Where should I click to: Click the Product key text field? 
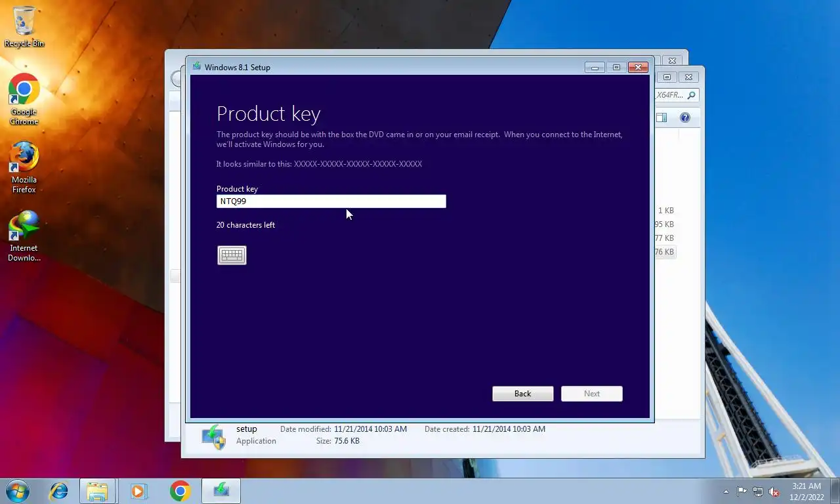(331, 201)
